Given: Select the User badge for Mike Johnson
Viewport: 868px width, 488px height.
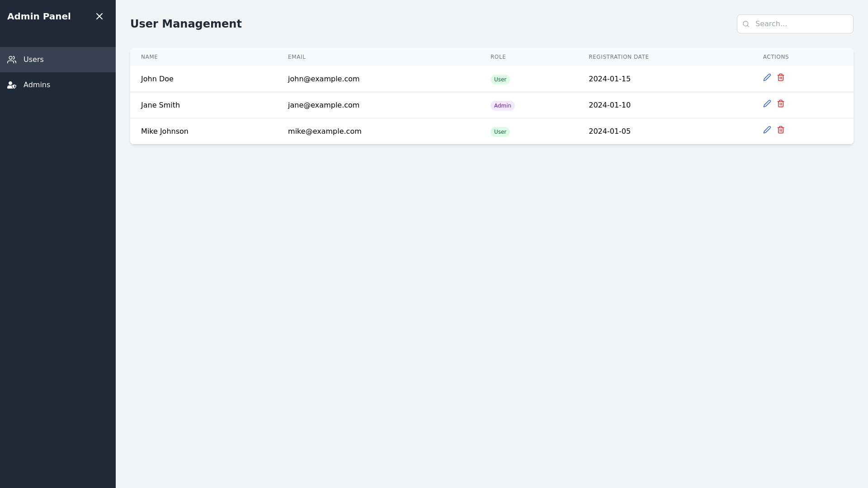Looking at the screenshot, I should [x=500, y=131].
